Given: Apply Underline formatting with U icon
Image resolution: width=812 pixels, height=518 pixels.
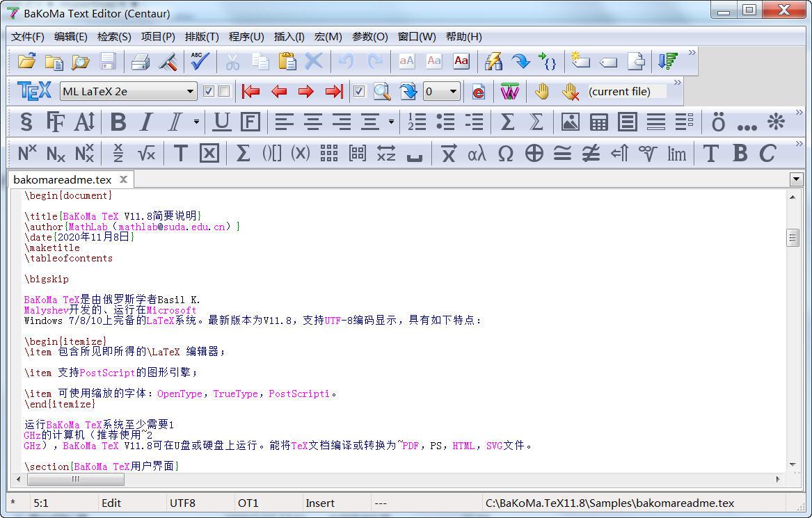Looking at the screenshot, I should pyautogui.click(x=222, y=122).
